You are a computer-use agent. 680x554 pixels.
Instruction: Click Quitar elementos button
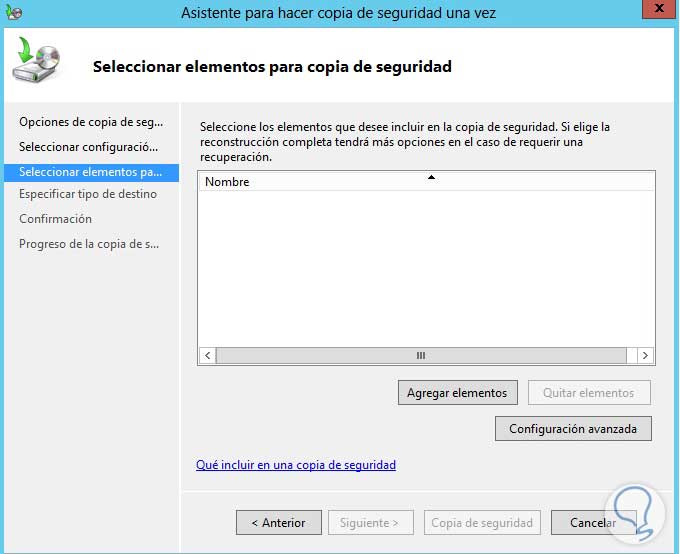pyautogui.click(x=589, y=393)
